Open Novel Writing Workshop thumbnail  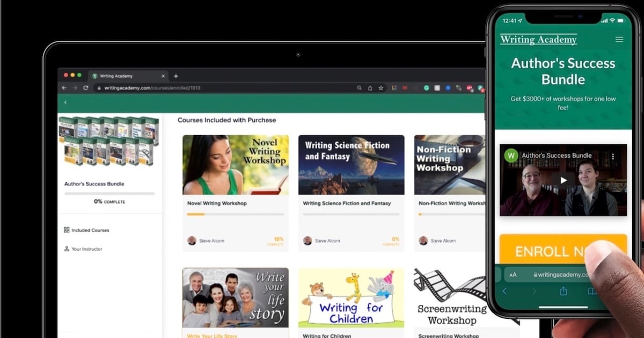coord(236,165)
